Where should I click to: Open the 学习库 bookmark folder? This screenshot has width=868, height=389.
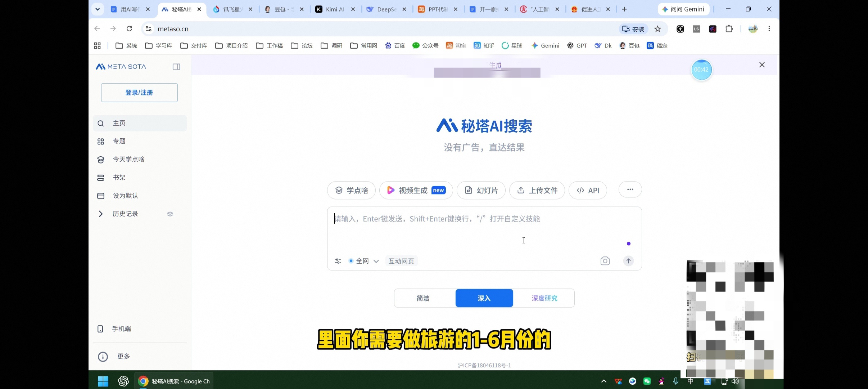[x=159, y=46]
